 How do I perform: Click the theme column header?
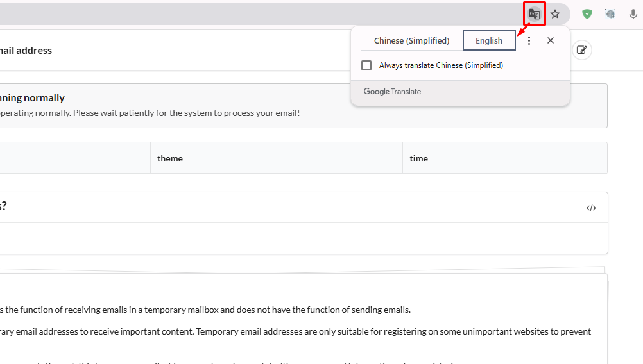(x=170, y=158)
